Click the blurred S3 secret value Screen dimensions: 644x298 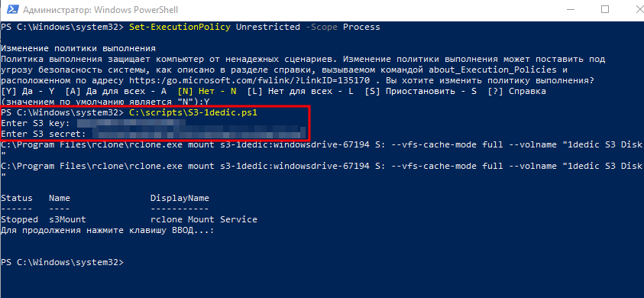(199, 134)
